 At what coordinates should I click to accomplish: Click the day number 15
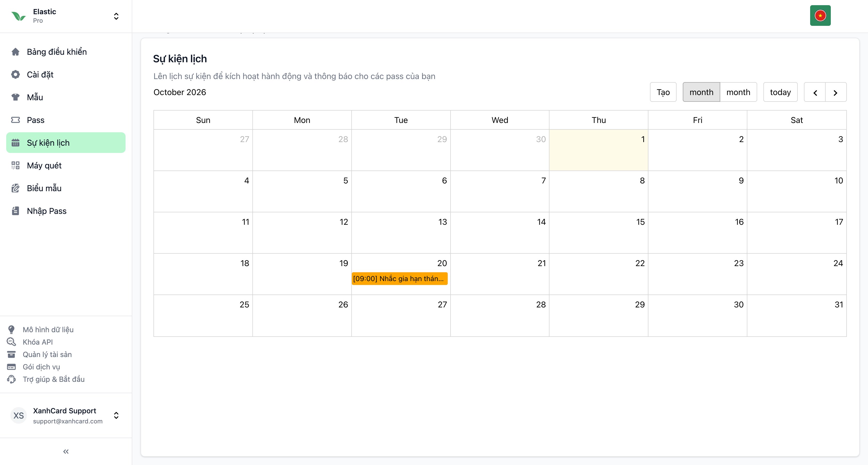pyautogui.click(x=640, y=222)
